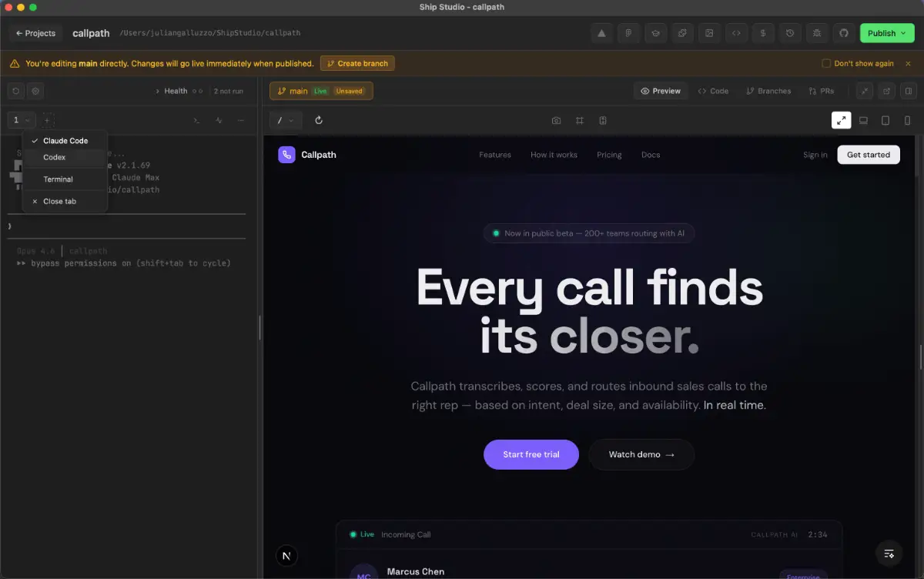Click the image assets icon in top toolbar
The image size is (924, 579).
point(709,33)
